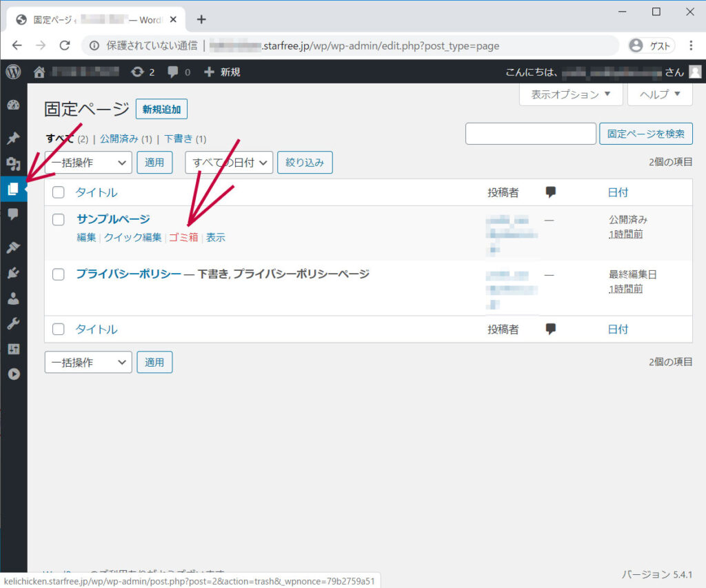The width and height of the screenshot is (706, 588).
Task: Open the Plugins sidebar icon
Action: click(x=14, y=273)
